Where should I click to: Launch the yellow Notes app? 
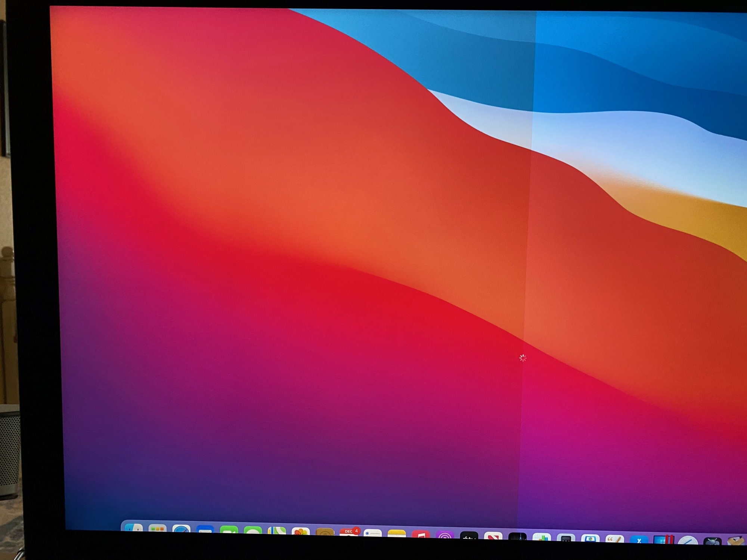coord(397,533)
